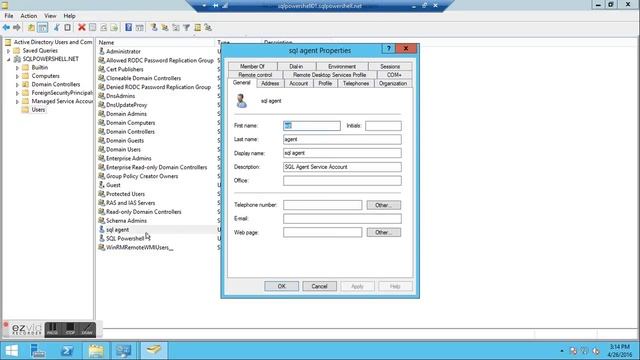The width and height of the screenshot is (640, 360).
Task: Click the create organizational unit icon
Action: (176, 27)
